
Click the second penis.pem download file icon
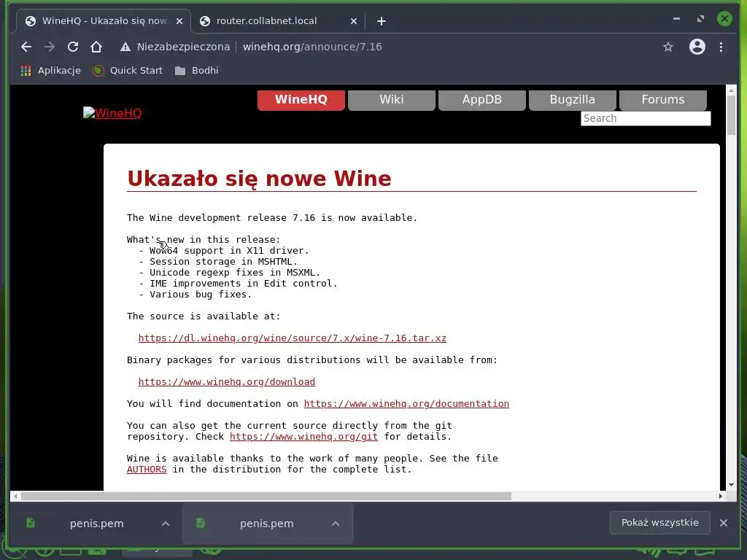pos(201,523)
